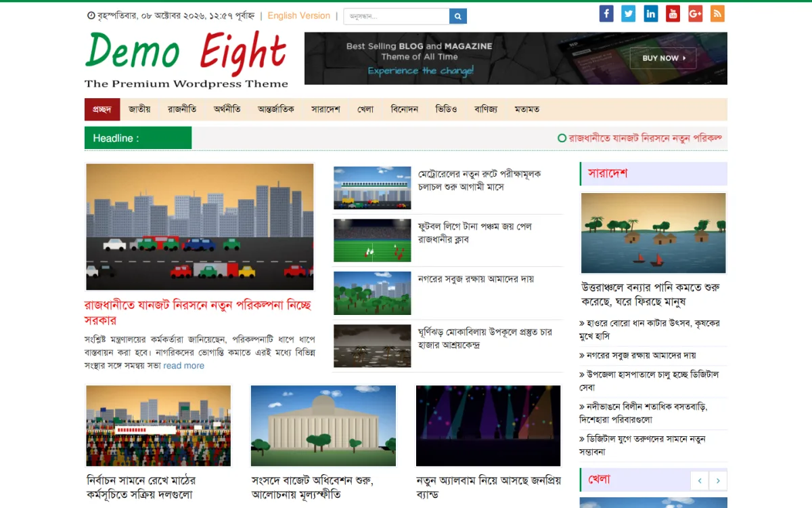Open sidebar list link নগরের সবুজ রক্ষায়

point(637,355)
